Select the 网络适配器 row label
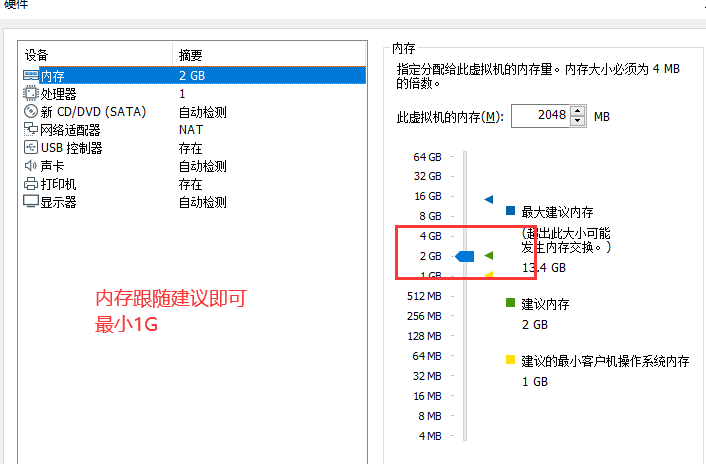This screenshot has height=464, width=706. coord(70,130)
